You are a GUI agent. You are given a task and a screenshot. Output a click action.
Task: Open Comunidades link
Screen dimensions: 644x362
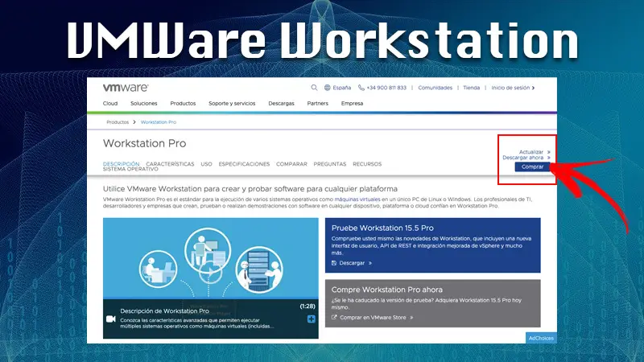coord(435,88)
